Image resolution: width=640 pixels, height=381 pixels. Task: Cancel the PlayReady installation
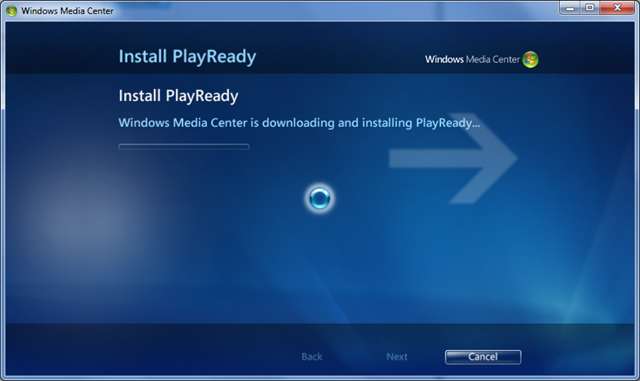483,357
